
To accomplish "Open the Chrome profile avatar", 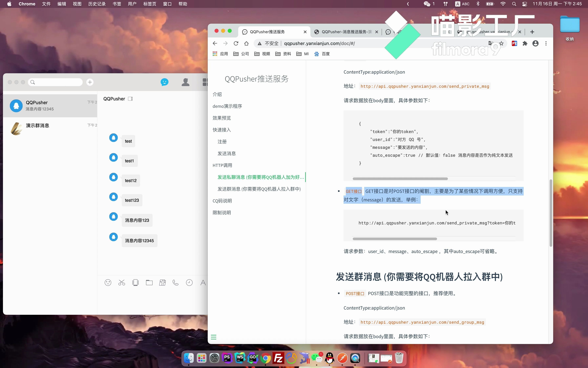I will (535, 43).
